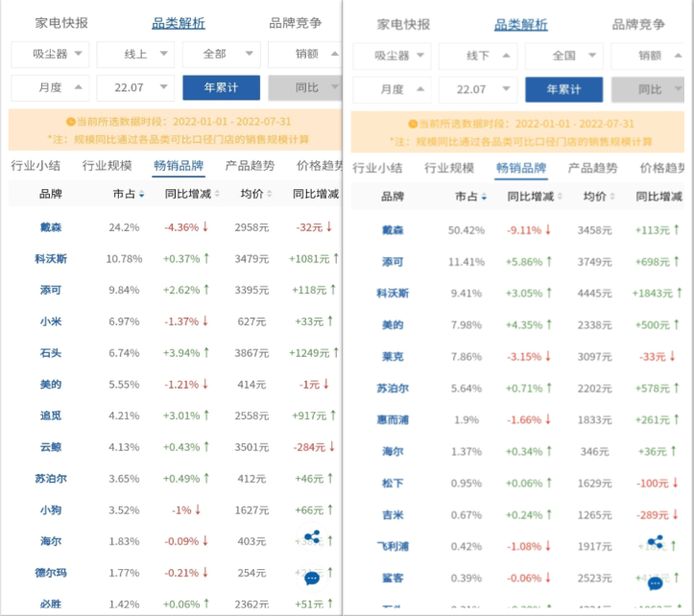Open 云鲸 brand link in left panel
694x616 pixels.
[51, 447]
